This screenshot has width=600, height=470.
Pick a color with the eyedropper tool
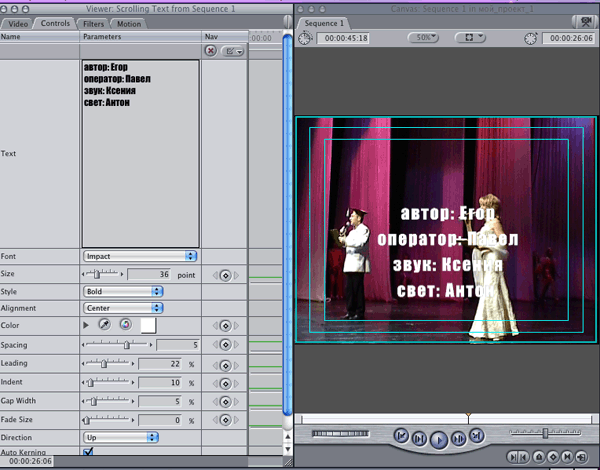[x=104, y=325]
